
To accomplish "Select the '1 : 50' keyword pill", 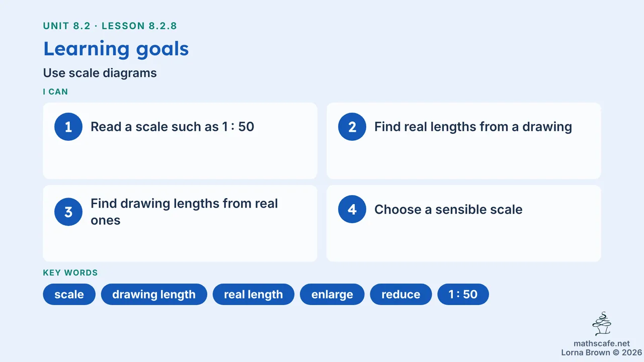I will point(463,294).
